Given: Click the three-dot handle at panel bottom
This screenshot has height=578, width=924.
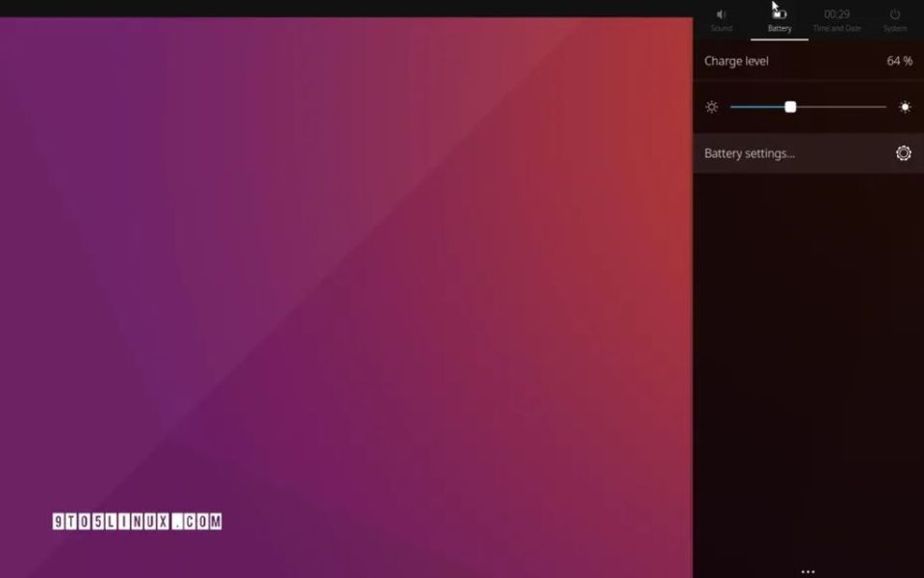Looking at the screenshot, I should (x=808, y=571).
